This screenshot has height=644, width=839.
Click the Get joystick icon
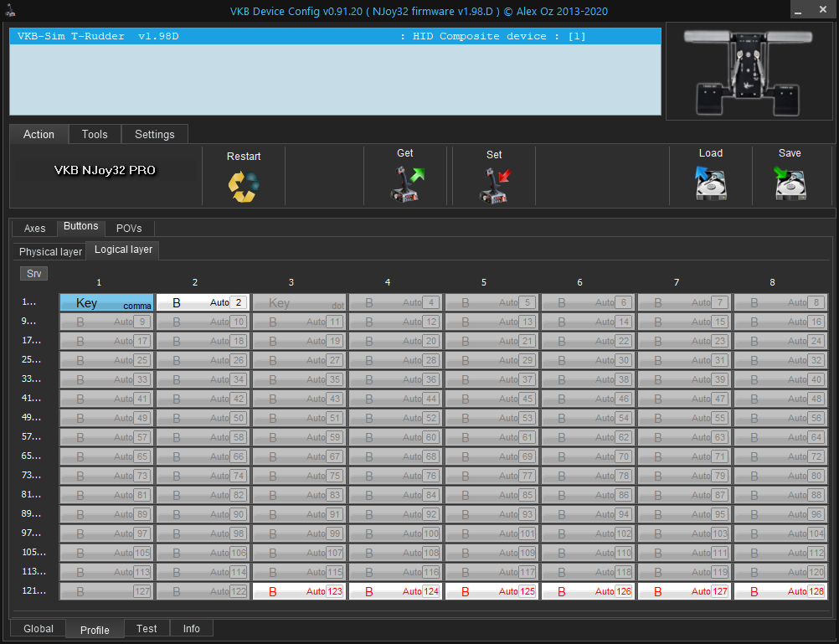(x=406, y=184)
